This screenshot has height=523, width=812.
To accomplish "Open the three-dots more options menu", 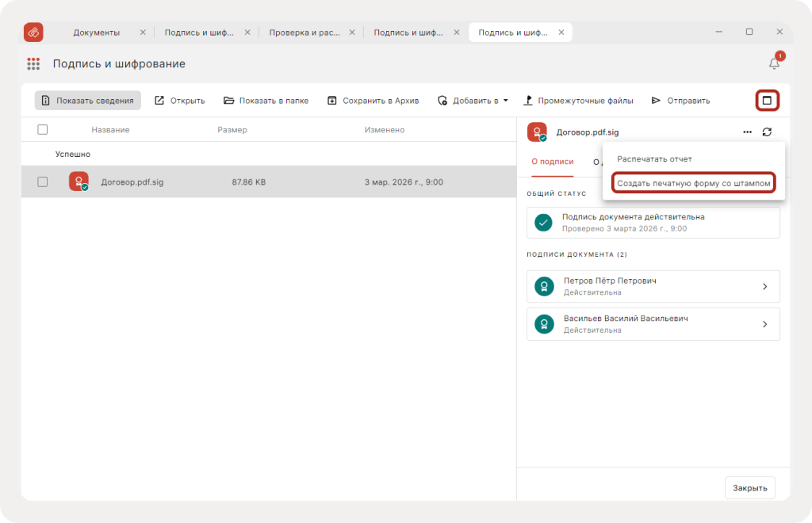I will point(747,132).
